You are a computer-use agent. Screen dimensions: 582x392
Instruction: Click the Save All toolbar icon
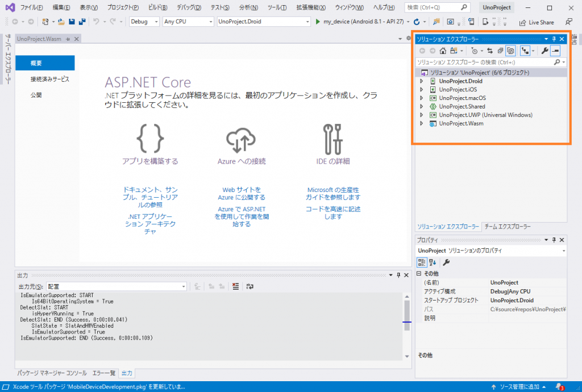click(x=82, y=22)
